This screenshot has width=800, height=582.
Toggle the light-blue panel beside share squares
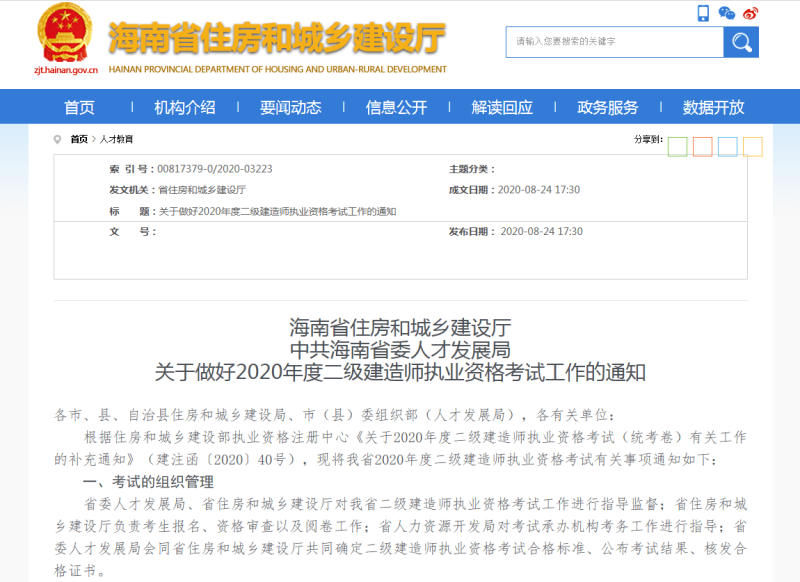[x=788, y=146]
